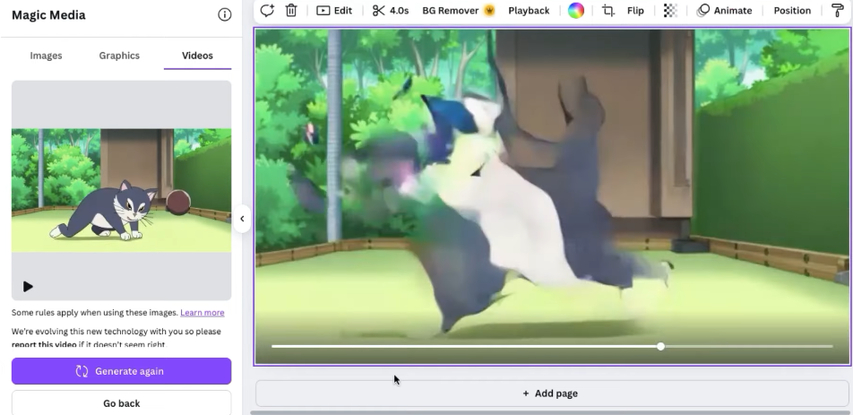Play the generated cat video preview

tap(28, 286)
